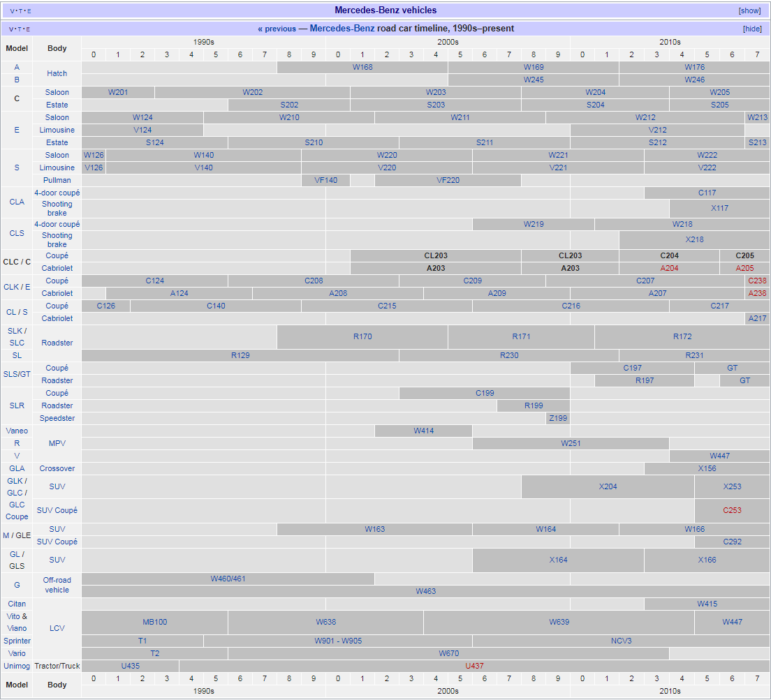The image size is (771, 700).
Task: Select the X164 GL link
Action: (558, 560)
